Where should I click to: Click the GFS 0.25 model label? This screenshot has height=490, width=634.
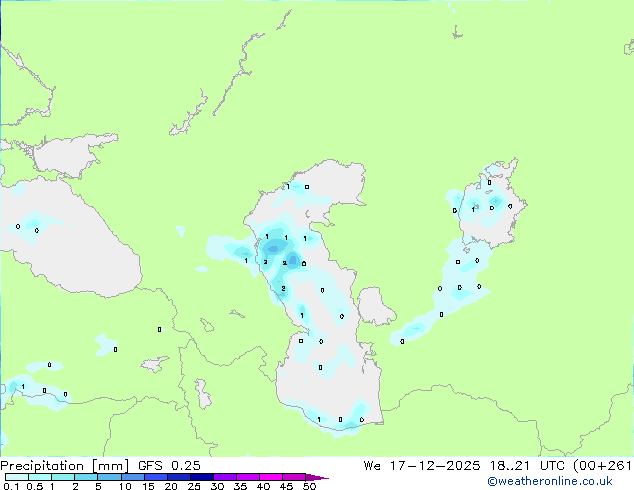[x=169, y=466]
